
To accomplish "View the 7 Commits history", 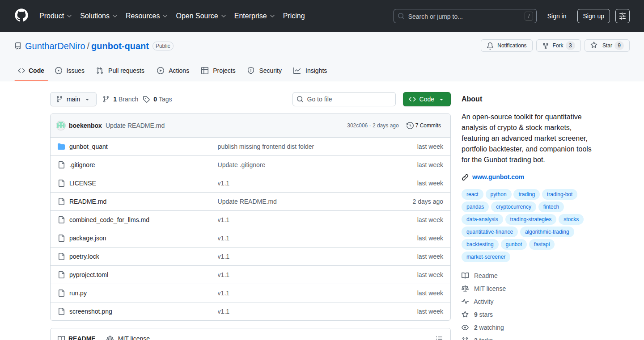I will [424, 126].
